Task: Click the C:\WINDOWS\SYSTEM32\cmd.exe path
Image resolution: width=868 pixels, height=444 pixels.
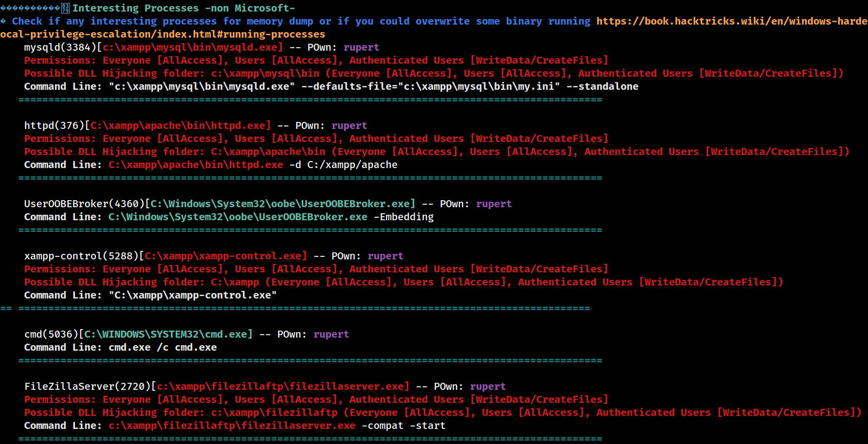Action: 166,334
